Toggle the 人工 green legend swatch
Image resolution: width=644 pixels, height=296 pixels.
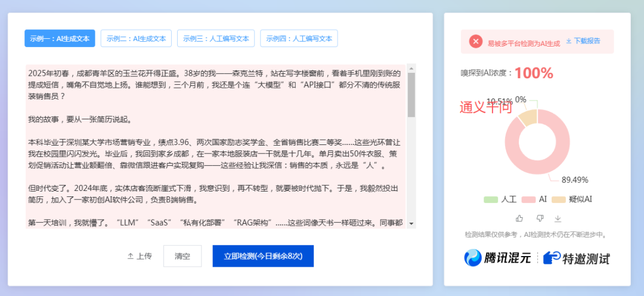click(x=491, y=199)
